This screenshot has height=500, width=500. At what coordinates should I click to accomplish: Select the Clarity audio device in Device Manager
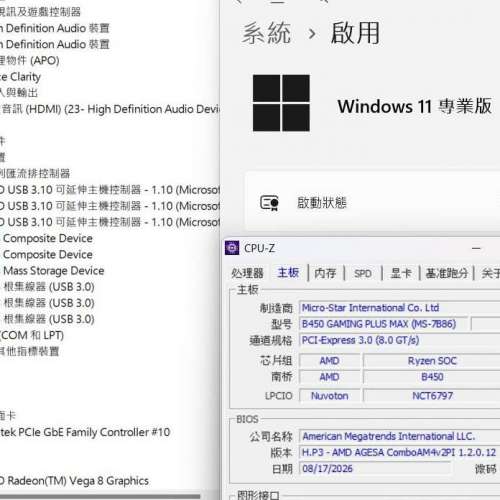21,77
